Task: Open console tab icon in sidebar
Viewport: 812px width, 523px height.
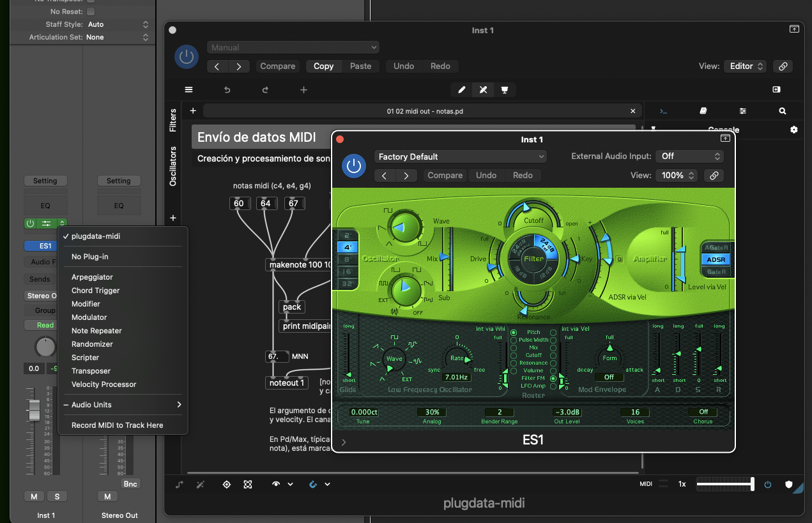Action: pyautogui.click(x=663, y=111)
